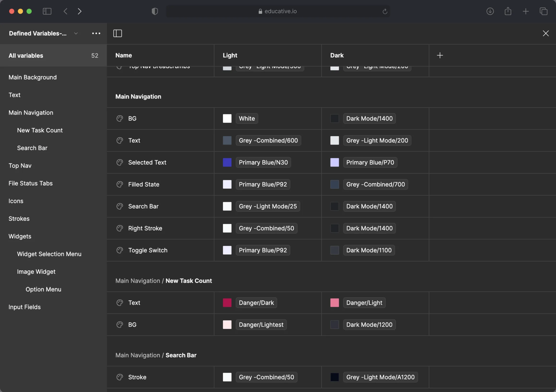Click the Primary Blue/N30 color swatch
The width and height of the screenshot is (556, 392).
coord(227,162)
